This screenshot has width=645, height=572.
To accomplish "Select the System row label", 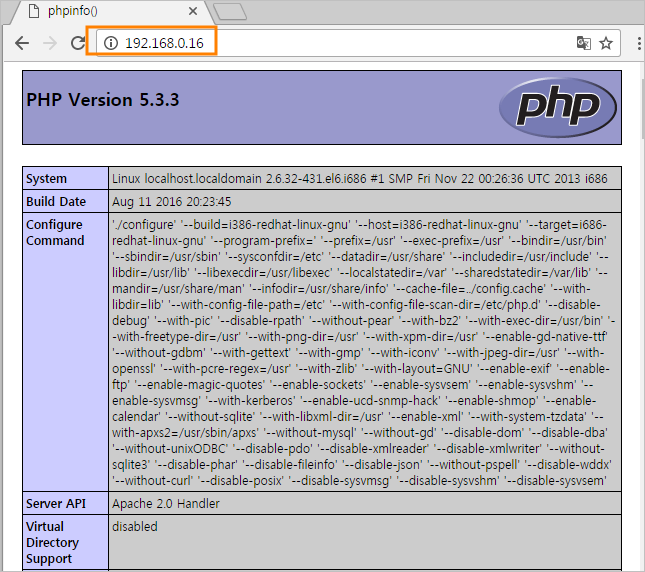I will pyautogui.click(x=46, y=178).
